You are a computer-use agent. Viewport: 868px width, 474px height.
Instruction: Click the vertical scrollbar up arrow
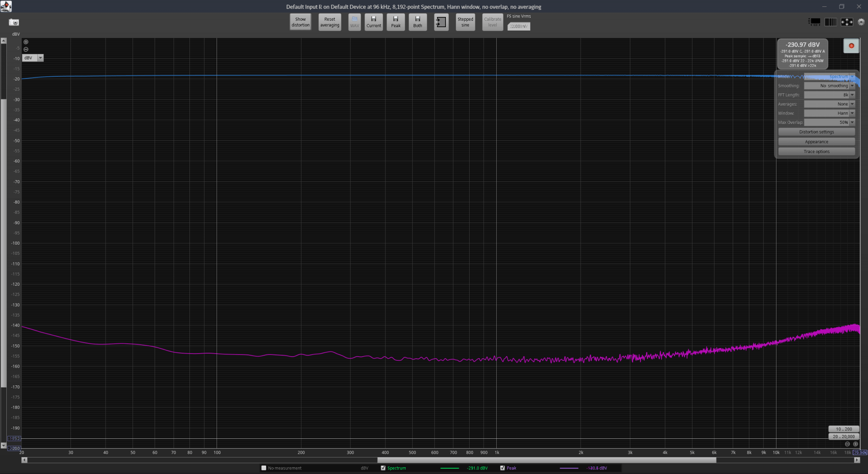(x=3, y=41)
